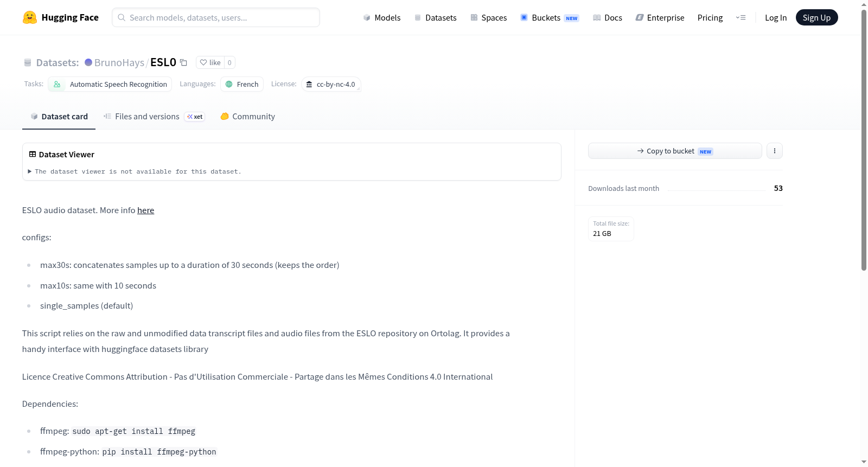The width and height of the screenshot is (868, 467).
Task: Click the arrow icon on Copy to bucket
Action: point(641,151)
